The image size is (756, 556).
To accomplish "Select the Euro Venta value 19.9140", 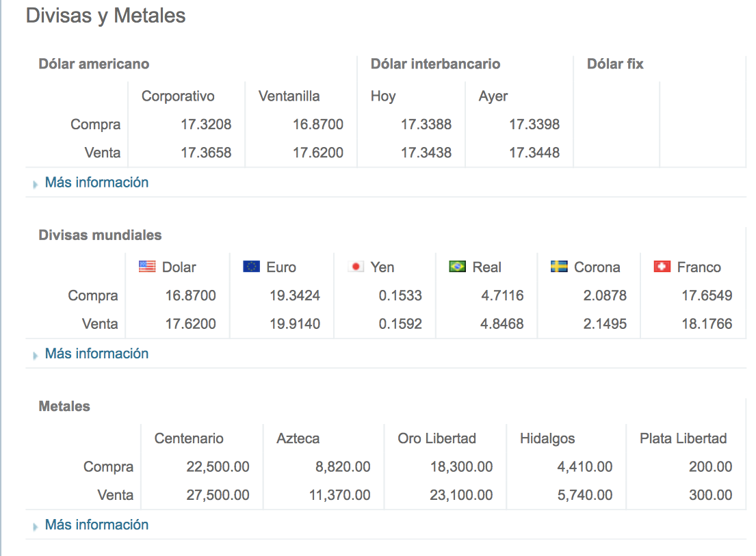I will coord(295,324).
